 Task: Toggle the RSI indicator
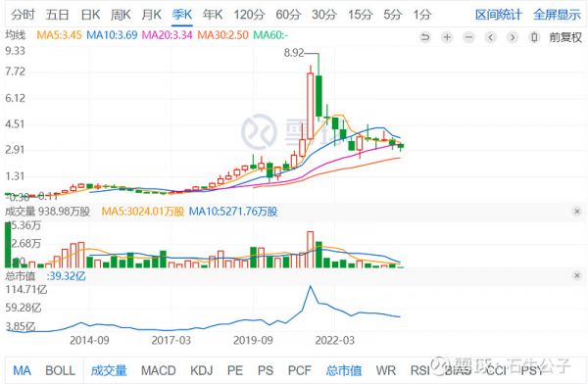point(419,370)
